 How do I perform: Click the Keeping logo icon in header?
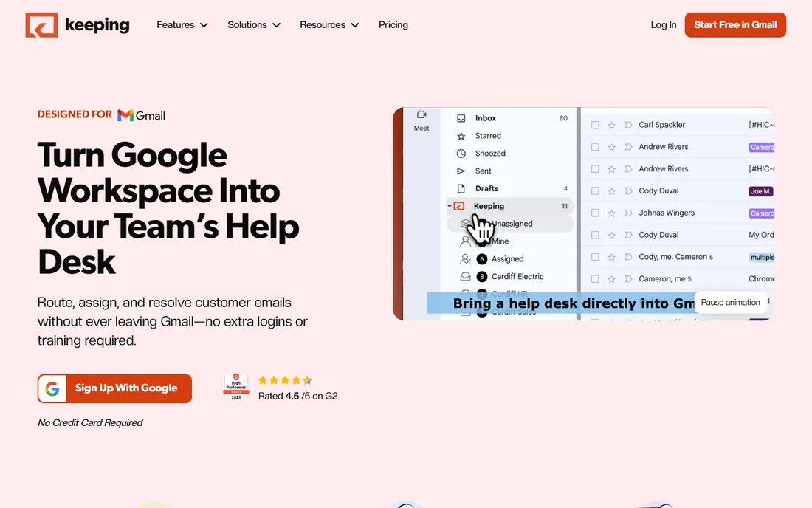pos(41,25)
